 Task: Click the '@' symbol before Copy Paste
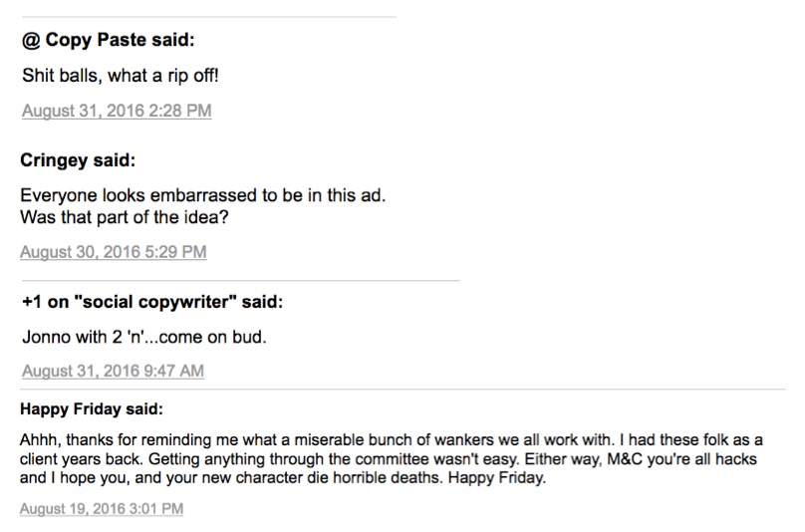tap(31, 41)
